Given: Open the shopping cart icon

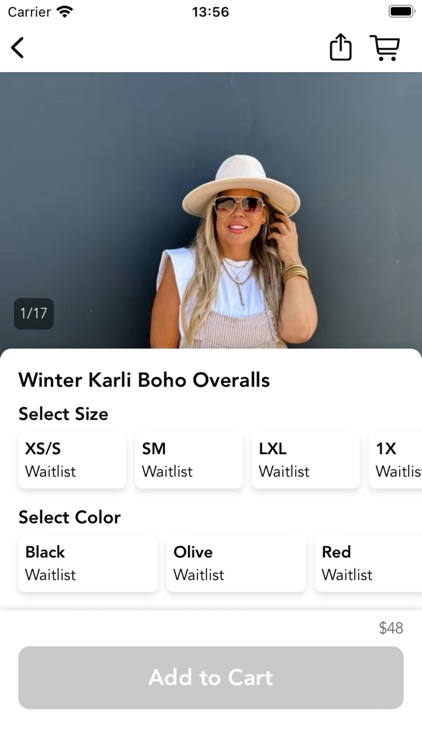Looking at the screenshot, I should tap(385, 47).
